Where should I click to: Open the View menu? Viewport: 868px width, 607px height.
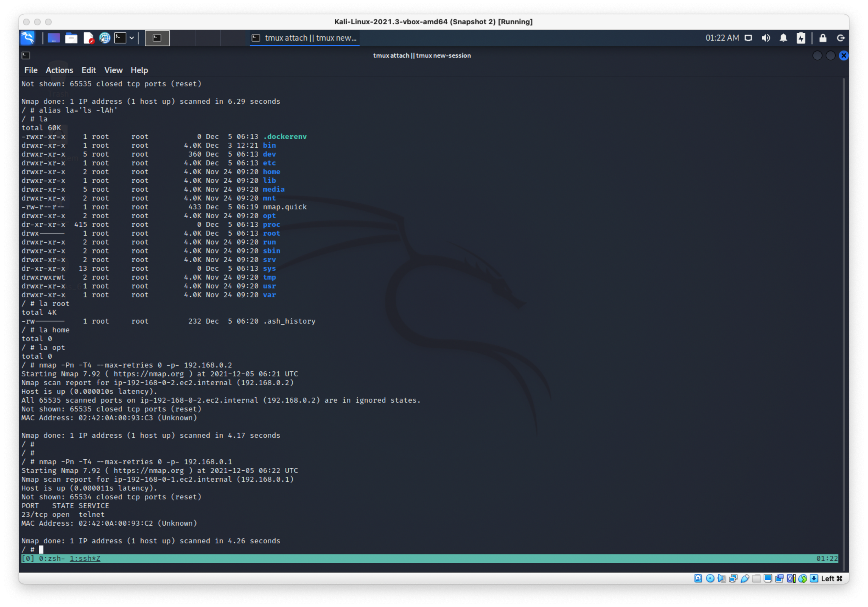[x=113, y=70]
